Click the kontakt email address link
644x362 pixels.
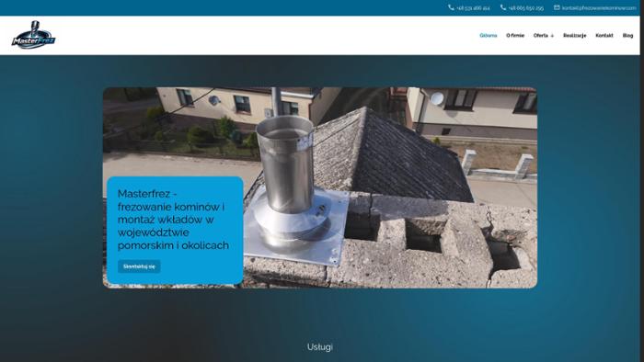tap(599, 7)
